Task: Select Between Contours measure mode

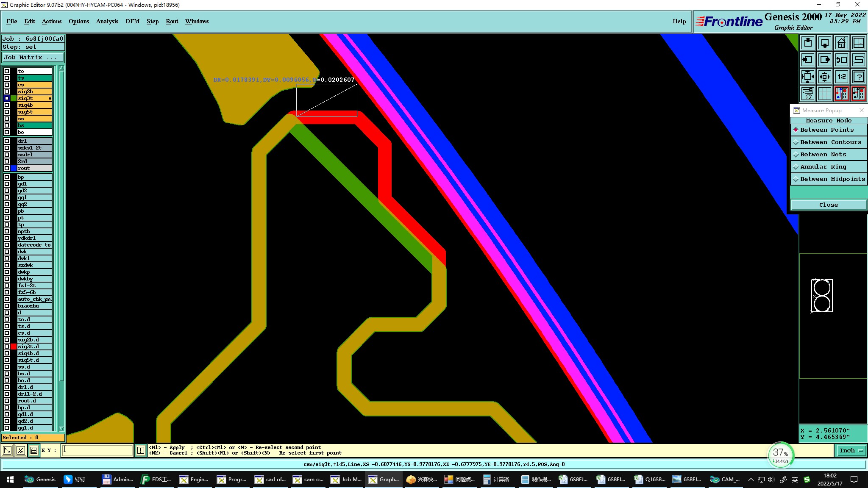Action: (830, 142)
